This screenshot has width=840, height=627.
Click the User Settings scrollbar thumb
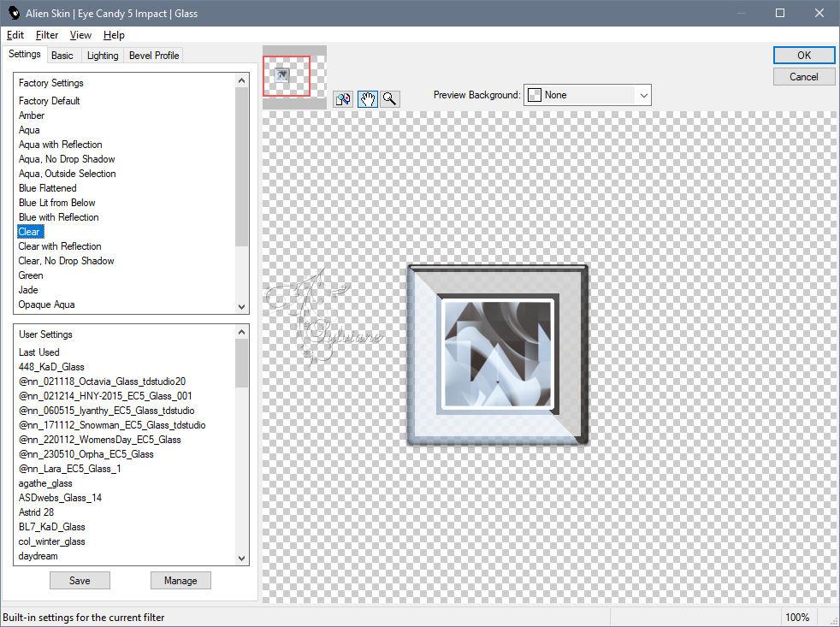click(x=241, y=363)
